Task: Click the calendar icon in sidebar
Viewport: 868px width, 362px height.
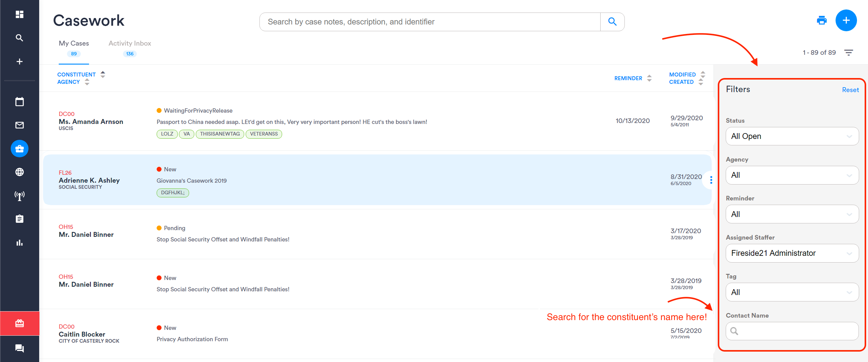Action: [20, 102]
